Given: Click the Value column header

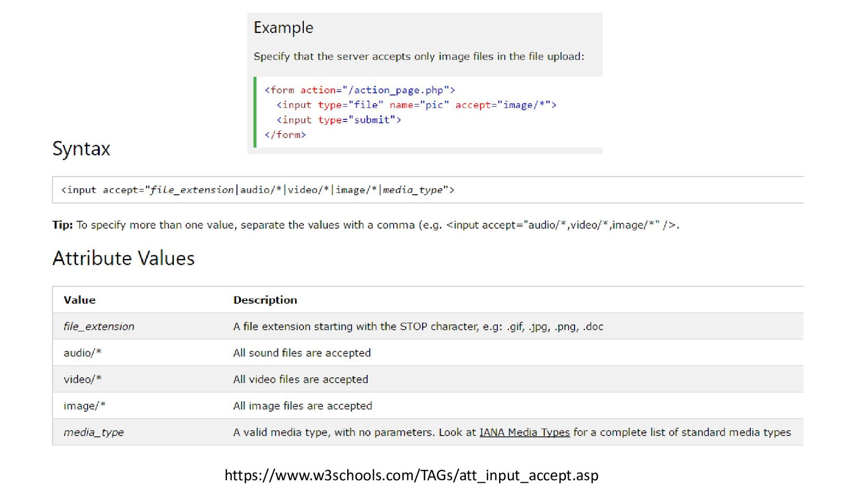Looking at the screenshot, I should [80, 300].
